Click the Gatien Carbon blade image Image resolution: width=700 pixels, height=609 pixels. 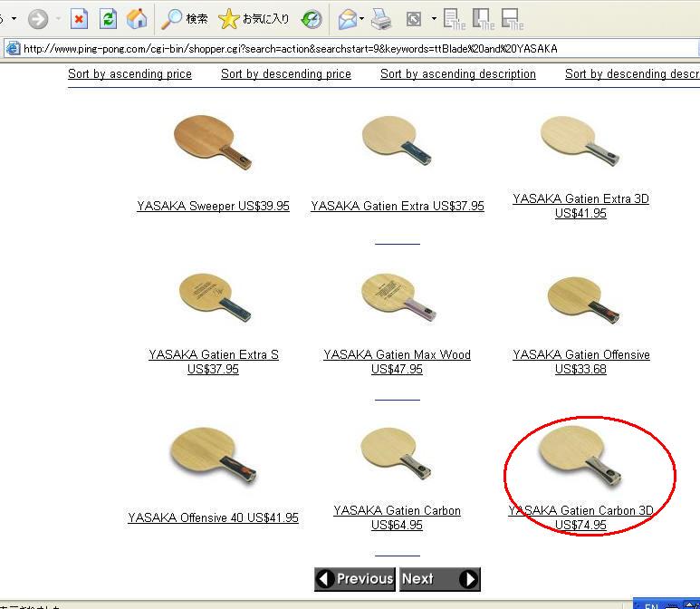click(x=396, y=454)
